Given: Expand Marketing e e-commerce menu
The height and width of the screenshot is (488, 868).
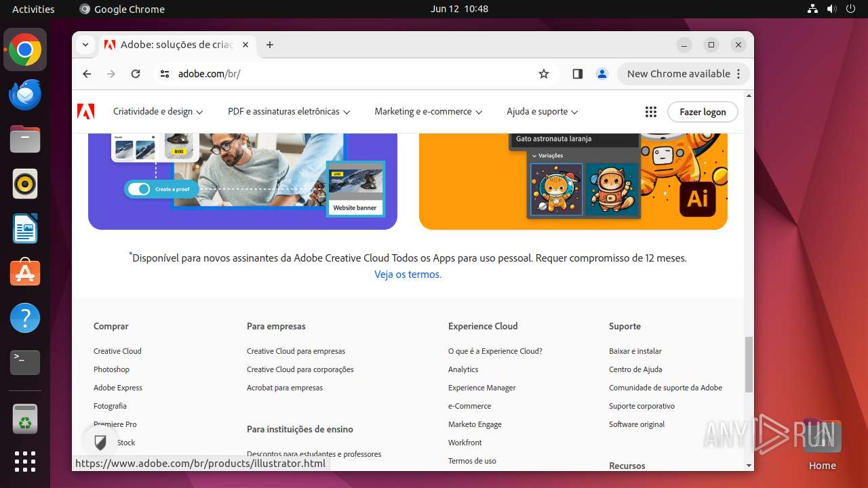Looking at the screenshot, I should click(429, 112).
